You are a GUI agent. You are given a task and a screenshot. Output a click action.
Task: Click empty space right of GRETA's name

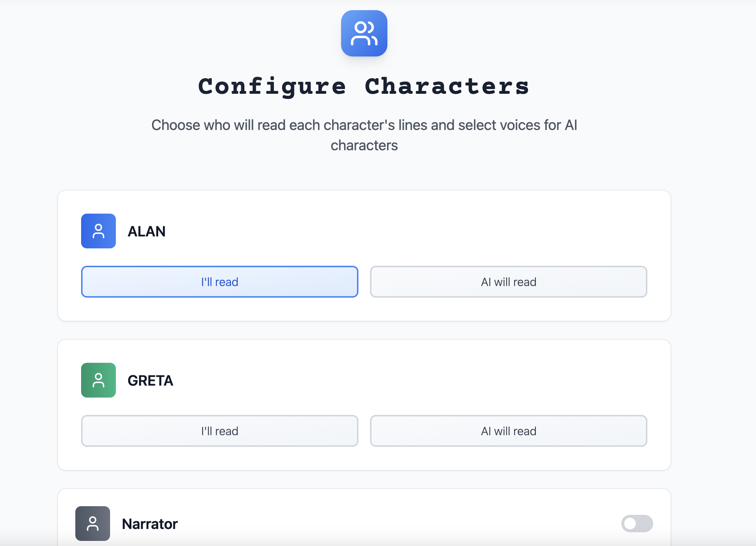(x=398, y=381)
